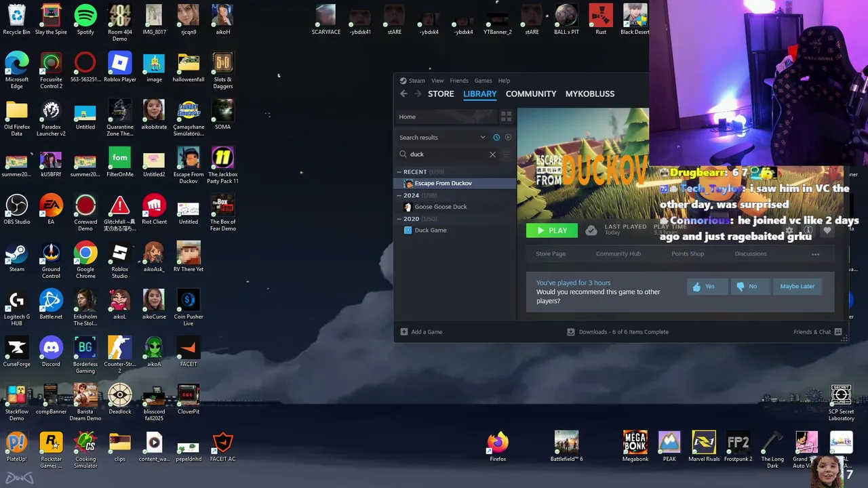Open the Firefox desktop shortcut
The image size is (868, 488).
pyautogui.click(x=498, y=446)
